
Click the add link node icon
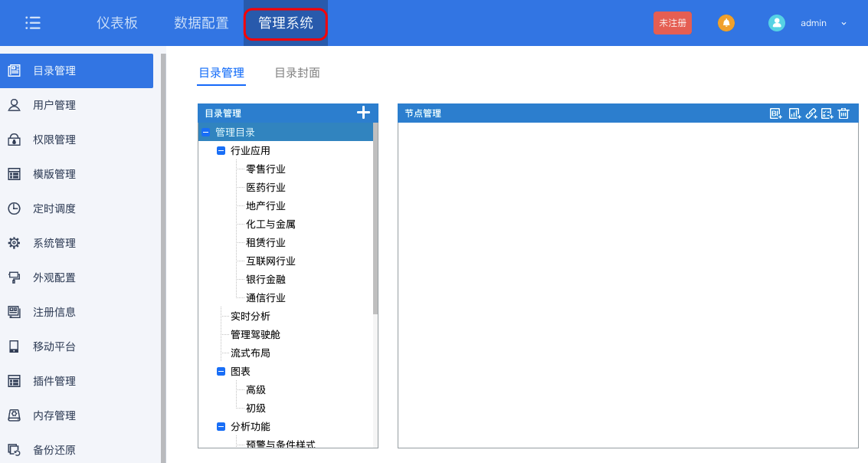(811, 113)
